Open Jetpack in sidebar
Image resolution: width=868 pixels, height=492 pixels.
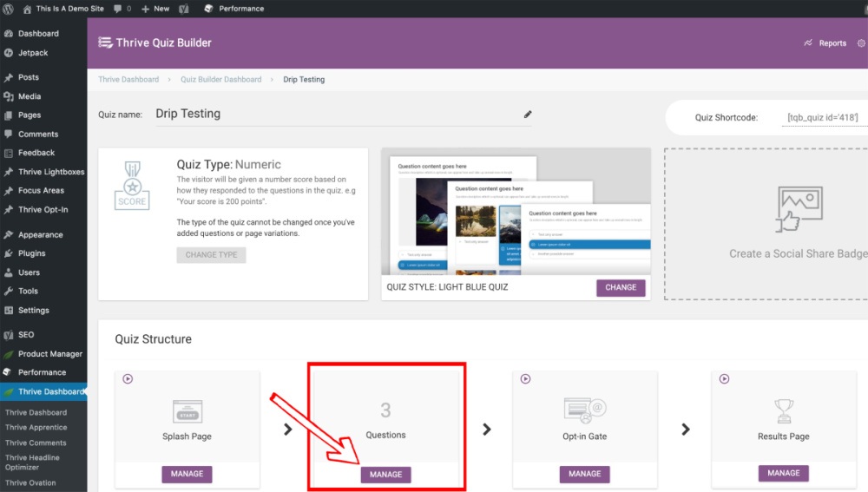tap(33, 53)
